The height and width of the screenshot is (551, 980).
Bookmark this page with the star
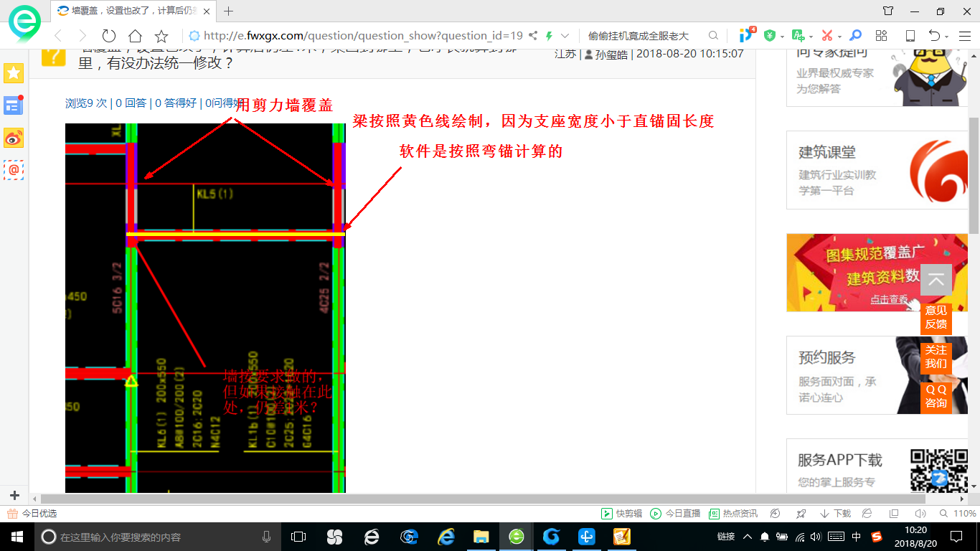pos(161,36)
